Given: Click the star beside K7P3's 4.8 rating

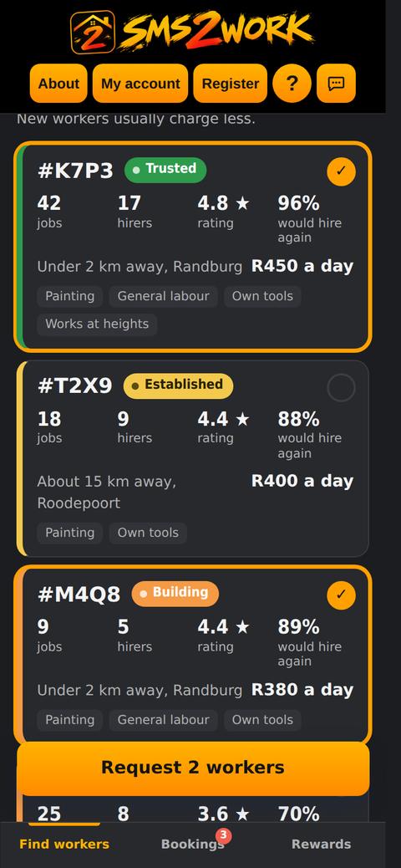Looking at the screenshot, I should click(242, 204).
